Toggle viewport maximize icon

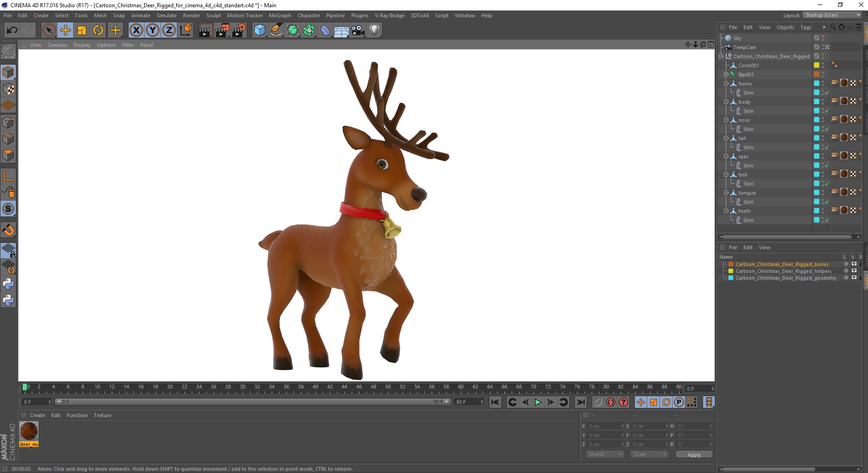[711, 45]
